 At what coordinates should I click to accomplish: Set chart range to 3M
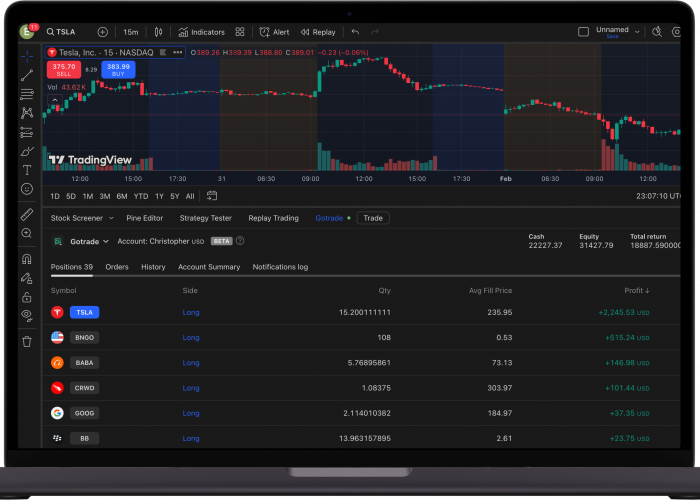click(x=105, y=196)
